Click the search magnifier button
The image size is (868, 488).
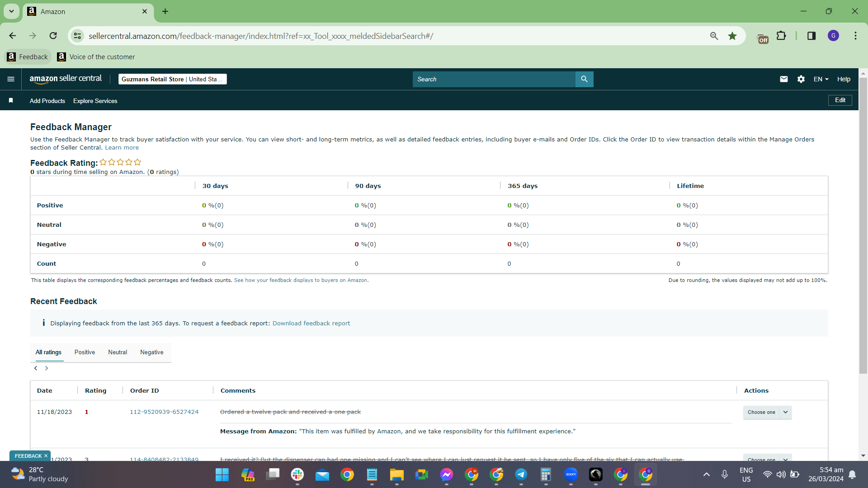click(584, 79)
